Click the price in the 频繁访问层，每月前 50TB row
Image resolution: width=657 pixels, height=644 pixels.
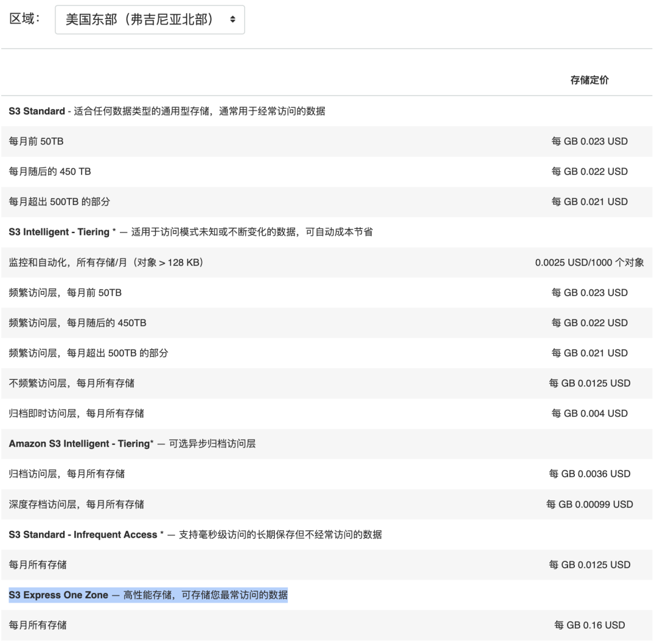tap(589, 293)
